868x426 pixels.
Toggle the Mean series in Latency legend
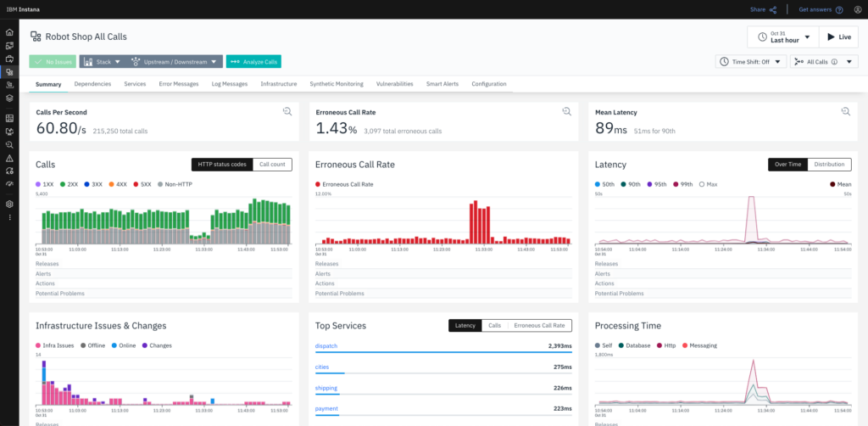840,184
